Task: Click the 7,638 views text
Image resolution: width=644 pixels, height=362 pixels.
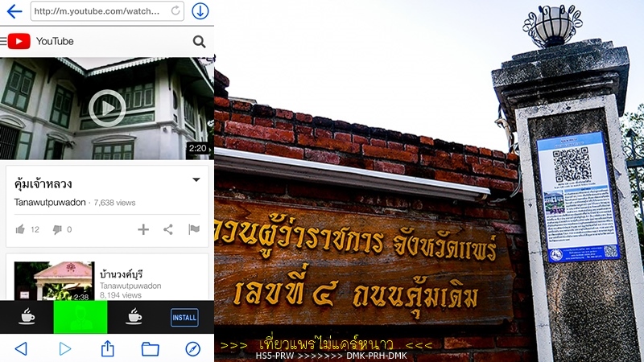Action: click(114, 203)
